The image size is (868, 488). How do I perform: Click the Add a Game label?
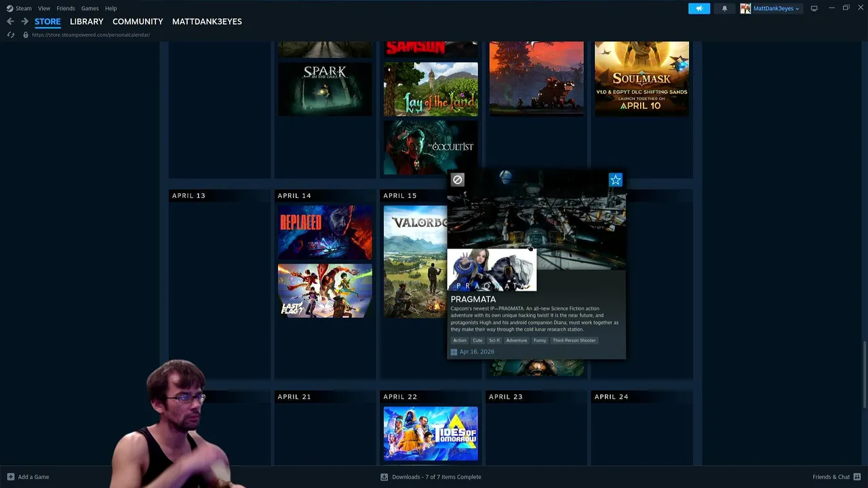tap(33, 476)
